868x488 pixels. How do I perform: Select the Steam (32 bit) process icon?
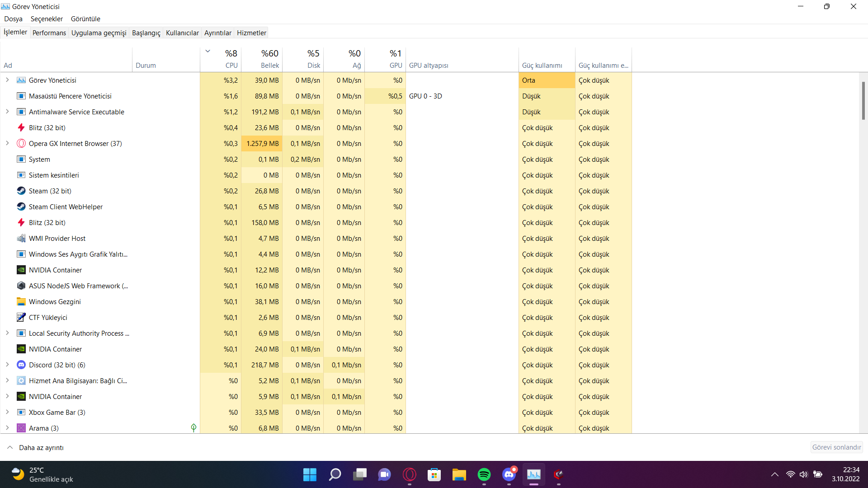pos(21,191)
